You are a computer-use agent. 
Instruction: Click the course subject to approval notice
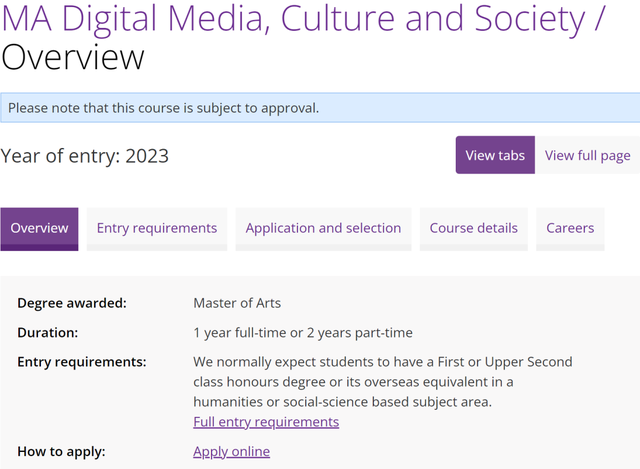coord(164,108)
